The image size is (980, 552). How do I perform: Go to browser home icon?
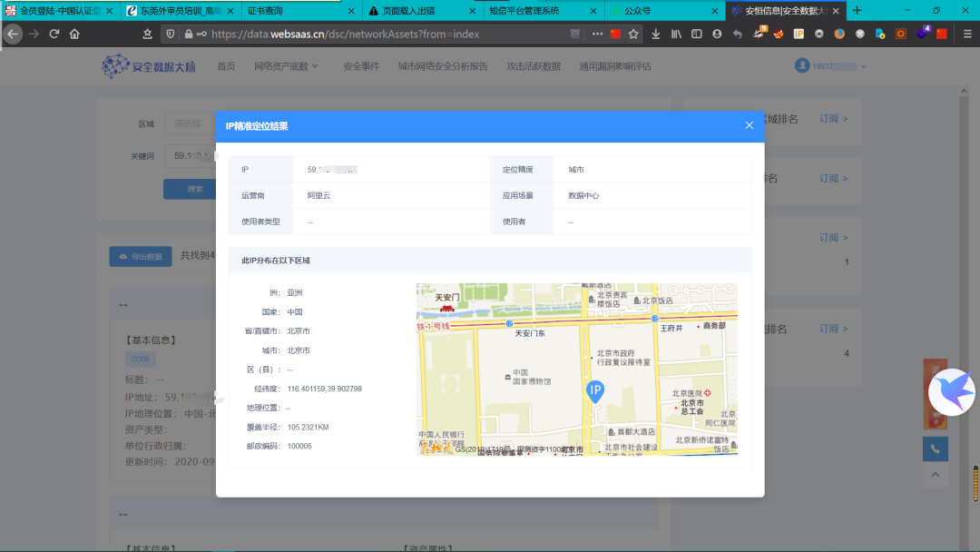pos(74,34)
